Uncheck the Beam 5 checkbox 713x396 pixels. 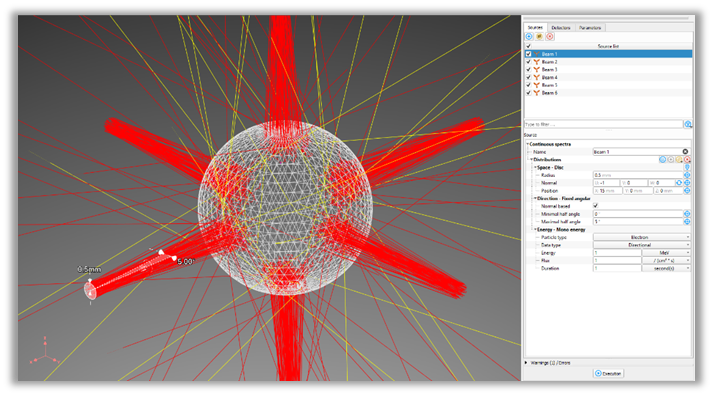pos(528,85)
